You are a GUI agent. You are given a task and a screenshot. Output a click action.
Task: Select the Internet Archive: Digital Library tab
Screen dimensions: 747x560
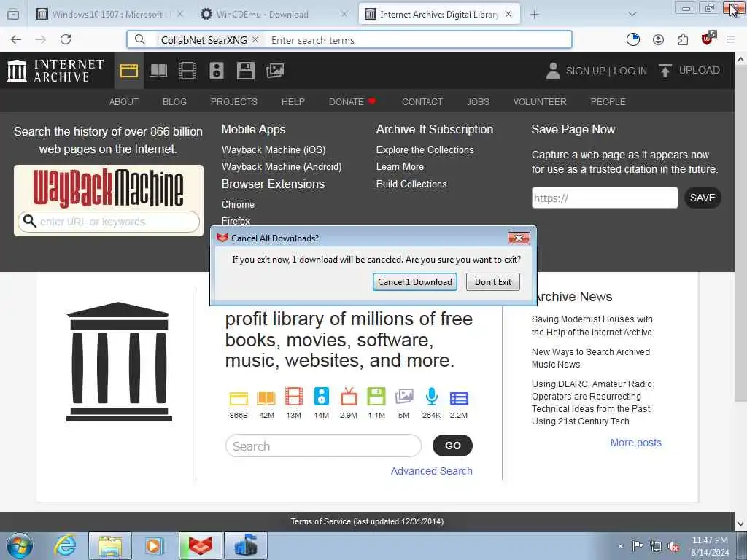pos(438,15)
